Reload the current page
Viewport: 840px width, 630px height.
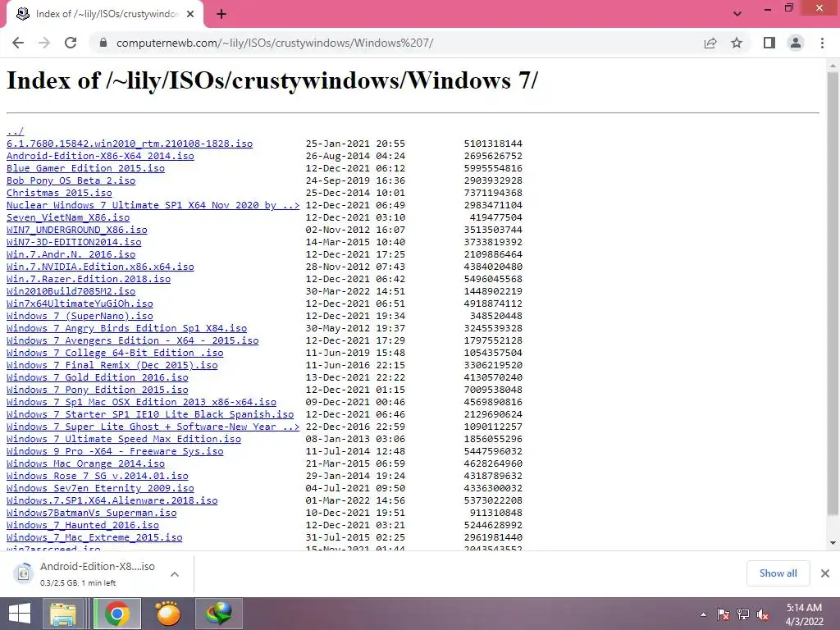pos(71,43)
